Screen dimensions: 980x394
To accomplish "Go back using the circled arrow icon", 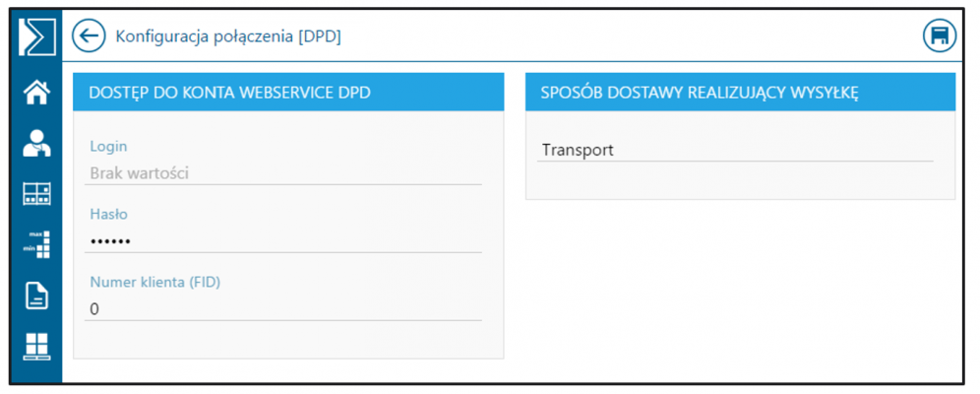I will click(x=89, y=35).
